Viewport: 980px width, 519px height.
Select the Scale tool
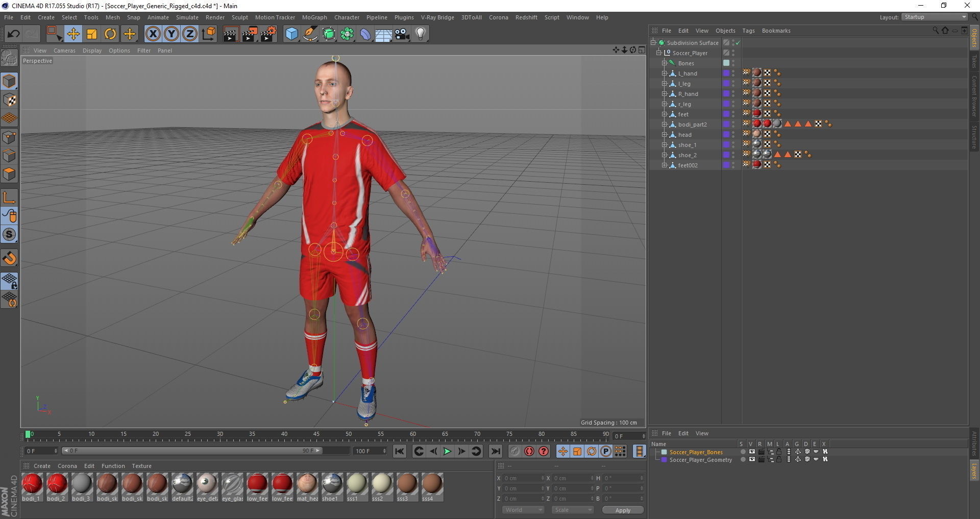click(92, 34)
